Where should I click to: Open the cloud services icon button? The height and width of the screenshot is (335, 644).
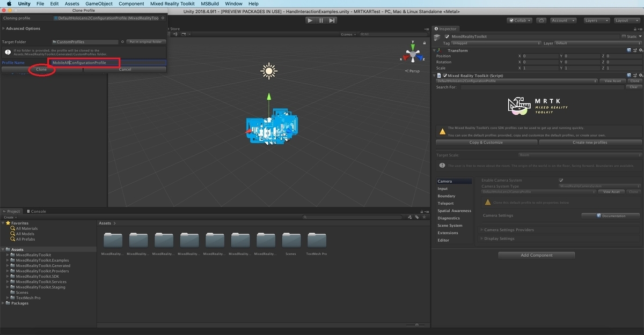(x=541, y=20)
